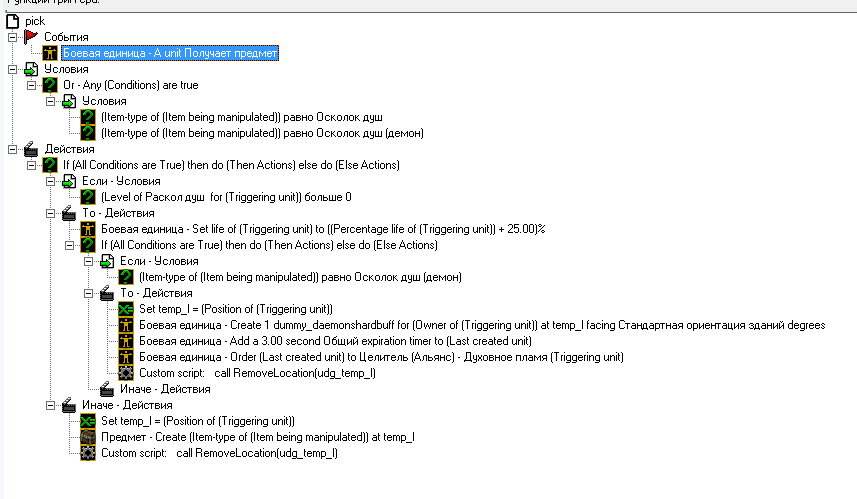Collapse the top-level Действия node

pos(13,149)
